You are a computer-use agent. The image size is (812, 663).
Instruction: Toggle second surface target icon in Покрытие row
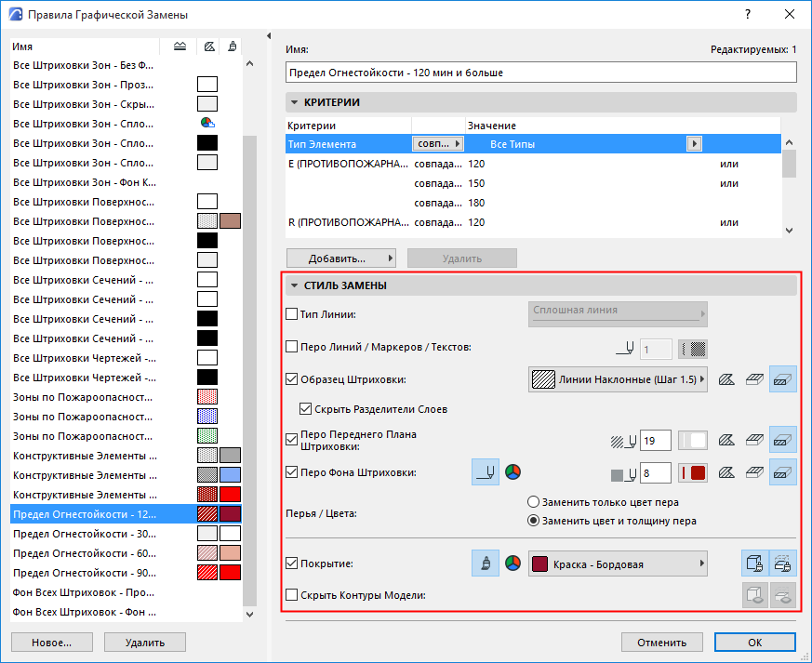(x=783, y=564)
